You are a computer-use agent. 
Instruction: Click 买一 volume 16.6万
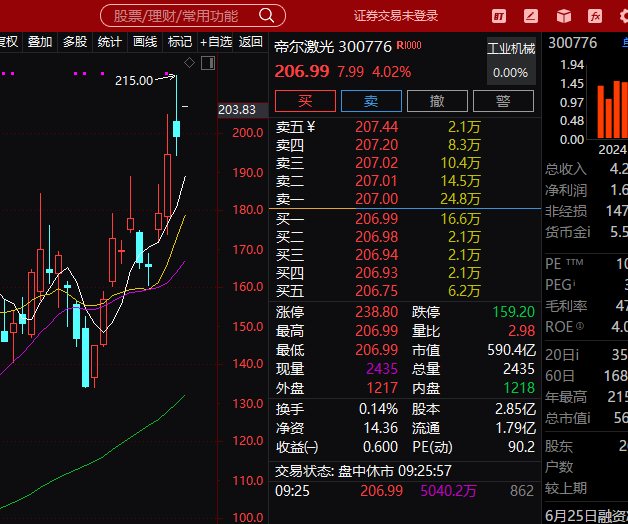[x=461, y=219]
